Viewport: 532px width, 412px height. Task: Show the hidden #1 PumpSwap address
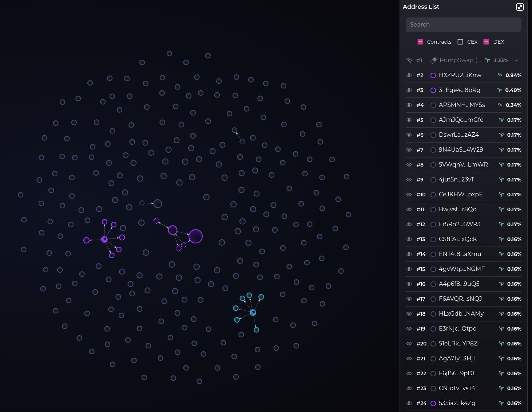click(409, 60)
